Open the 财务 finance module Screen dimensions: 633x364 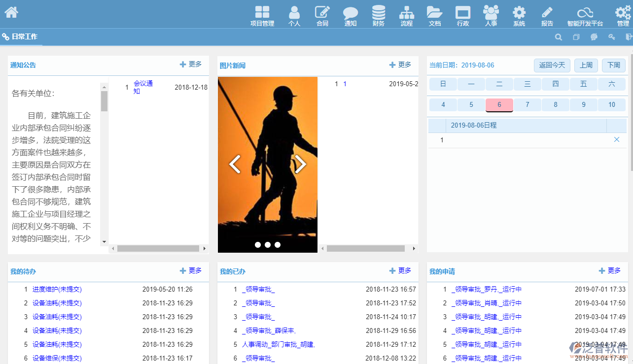point(378,16)
